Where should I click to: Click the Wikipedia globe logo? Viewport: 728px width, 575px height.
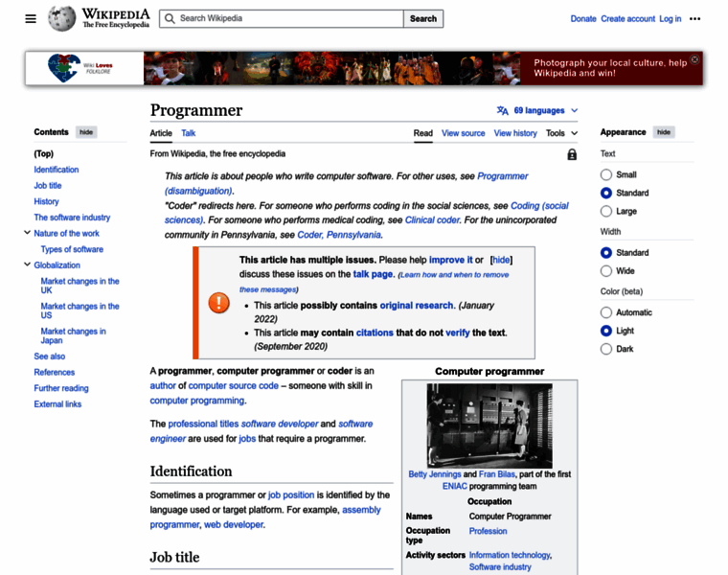click(x=62, y=18)
